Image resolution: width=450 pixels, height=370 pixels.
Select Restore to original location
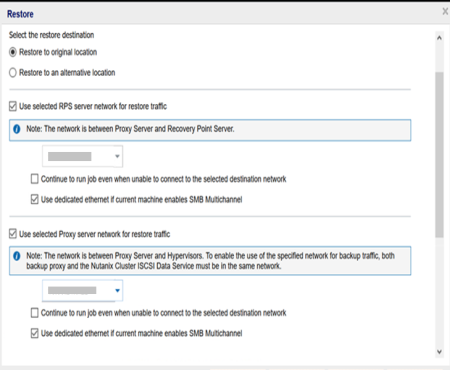[13, 52]
